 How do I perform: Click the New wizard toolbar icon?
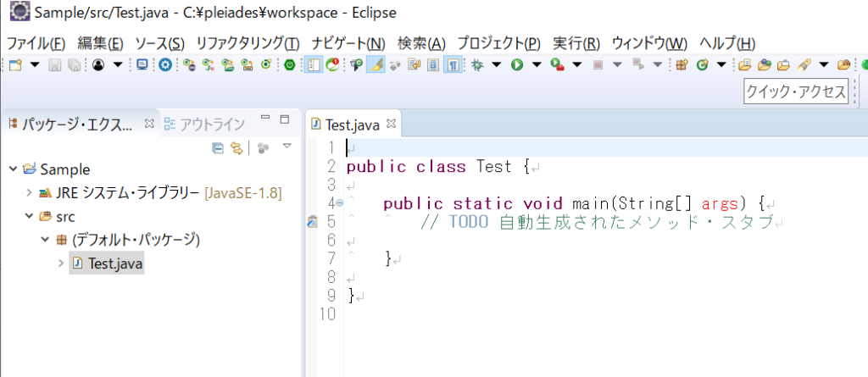(15, 65)
